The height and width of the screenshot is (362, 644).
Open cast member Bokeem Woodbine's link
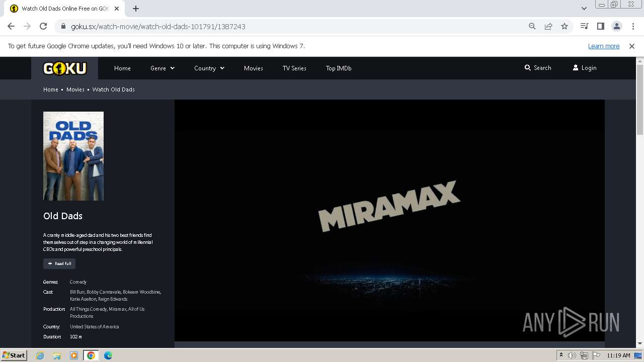point(142,292)
